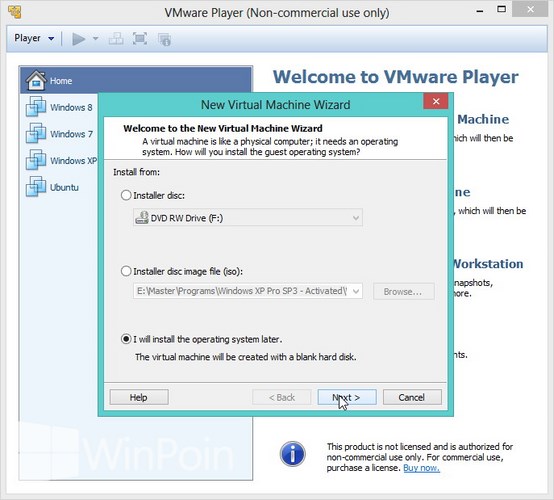Image resolution: width=554 pixels, height=500 pixels.
Task: Click the Windows 8 VM icon
Action: (36, 107)
